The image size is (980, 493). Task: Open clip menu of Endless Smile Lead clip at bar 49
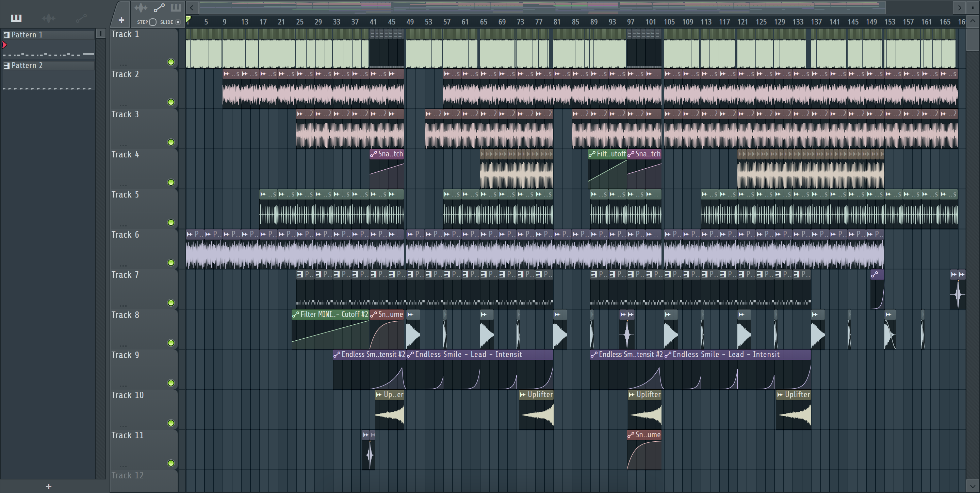click(410, 355)
